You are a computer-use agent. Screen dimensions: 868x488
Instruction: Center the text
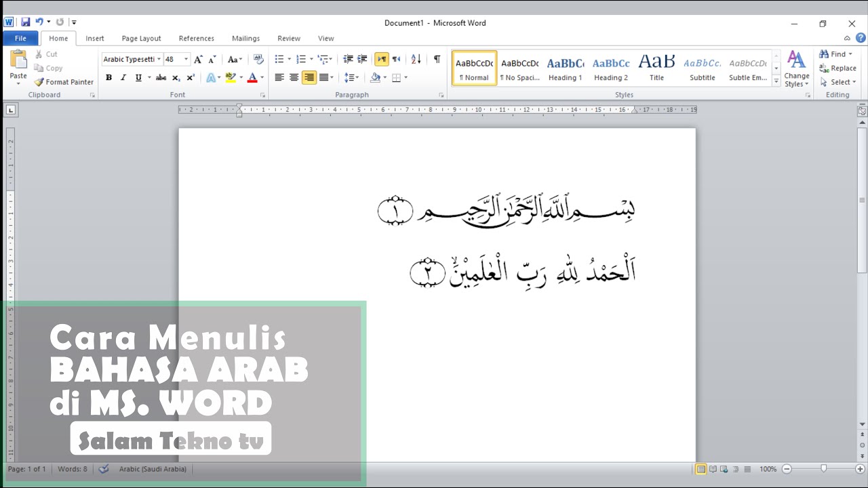294,78
